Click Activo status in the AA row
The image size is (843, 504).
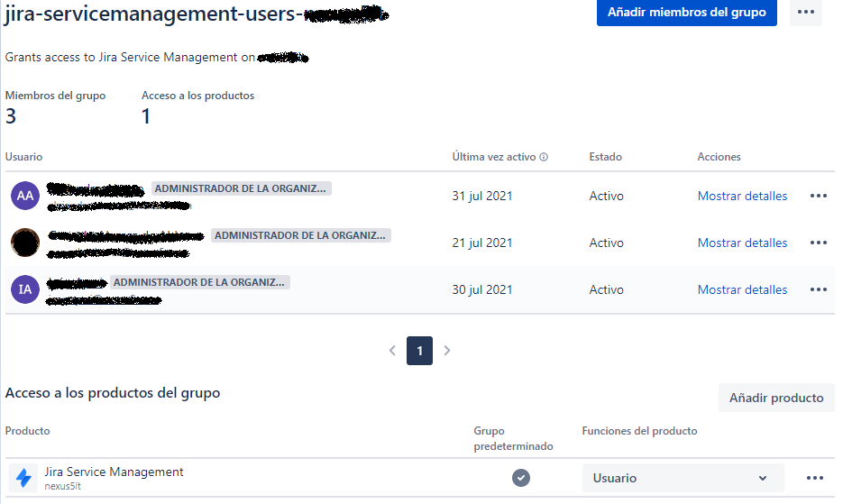[607, 196]
